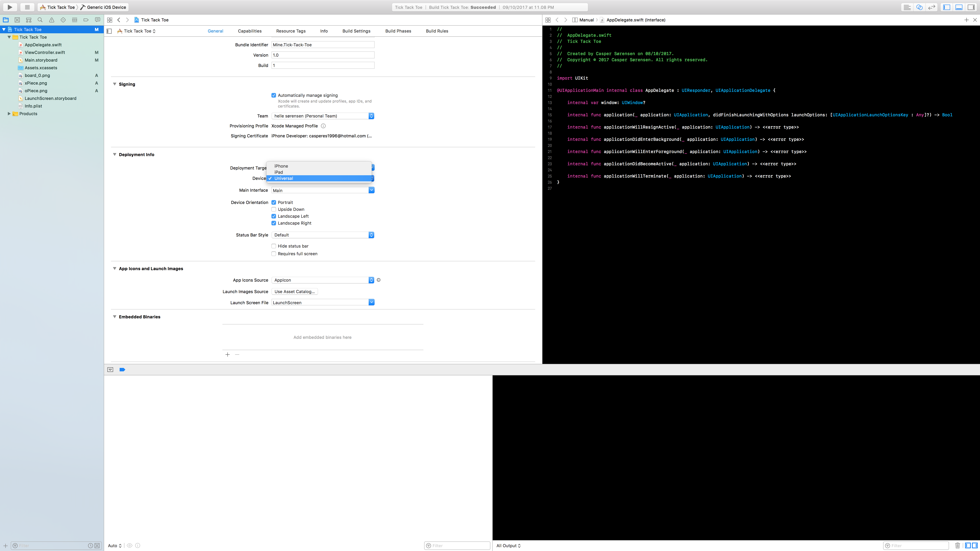Enable Hide status bar checkbox
This screenshot has width=980, height=551.
(274, 246)
